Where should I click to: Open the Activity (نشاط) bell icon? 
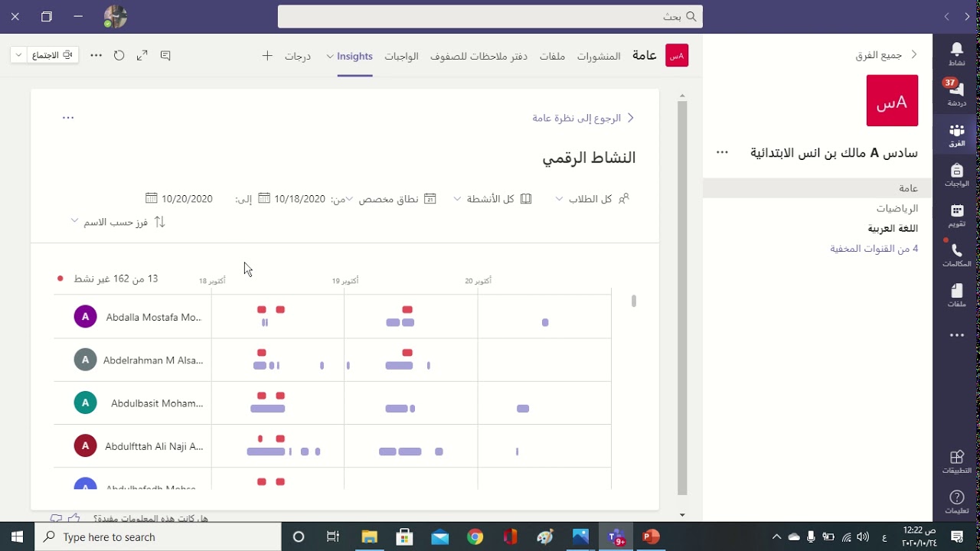pos(956,54)
